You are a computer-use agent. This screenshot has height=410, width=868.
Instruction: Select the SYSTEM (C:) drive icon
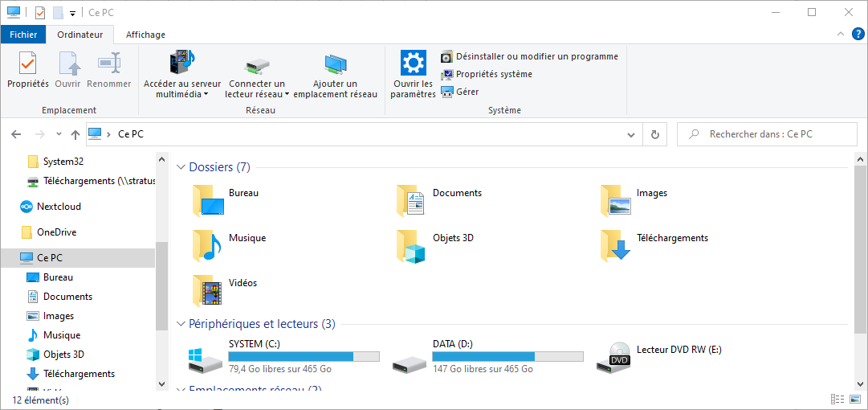click(206, 359)
